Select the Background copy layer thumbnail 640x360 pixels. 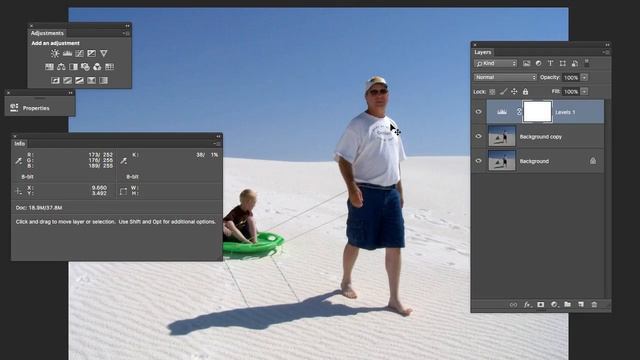click(502, 136)
